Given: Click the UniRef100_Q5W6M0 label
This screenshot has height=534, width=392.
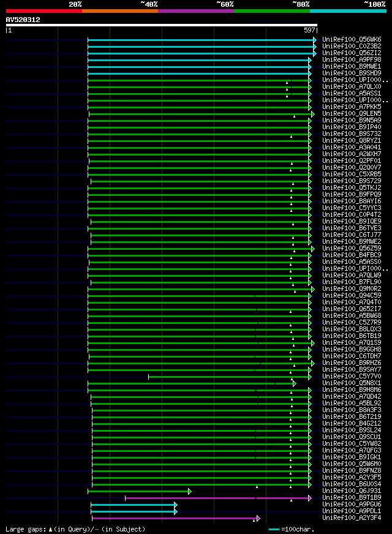Looking at the screenshot, I should click(x=352, y=464).
